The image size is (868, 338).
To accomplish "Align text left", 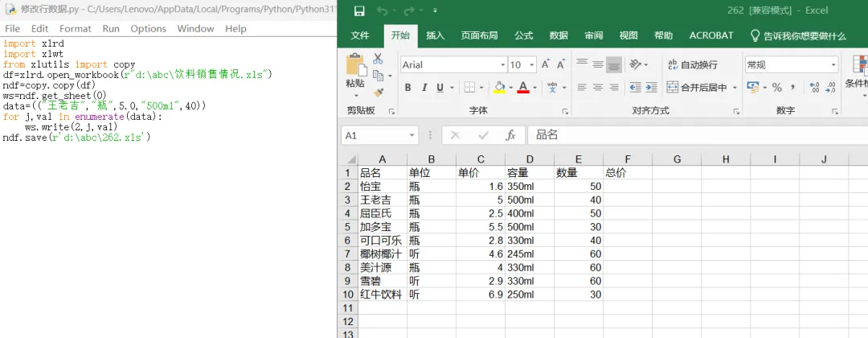I will click(x=582, y=88).
